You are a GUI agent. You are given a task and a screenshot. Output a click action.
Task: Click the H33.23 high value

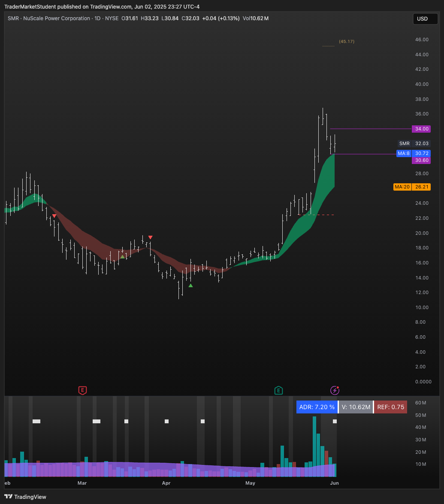tap(150, 18)
